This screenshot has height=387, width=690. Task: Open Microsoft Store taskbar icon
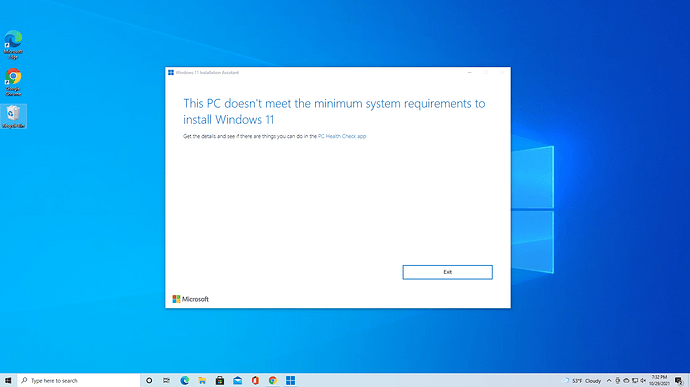[220, 380]
